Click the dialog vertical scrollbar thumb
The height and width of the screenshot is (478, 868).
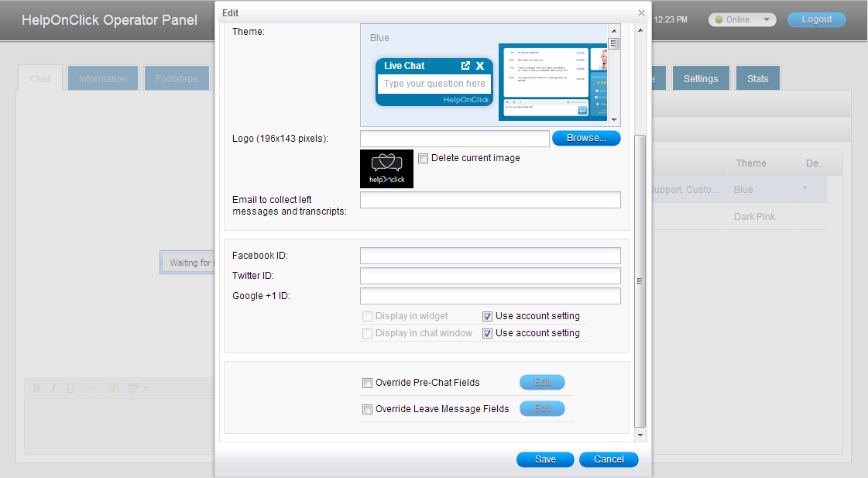click(x=640, y=280)
